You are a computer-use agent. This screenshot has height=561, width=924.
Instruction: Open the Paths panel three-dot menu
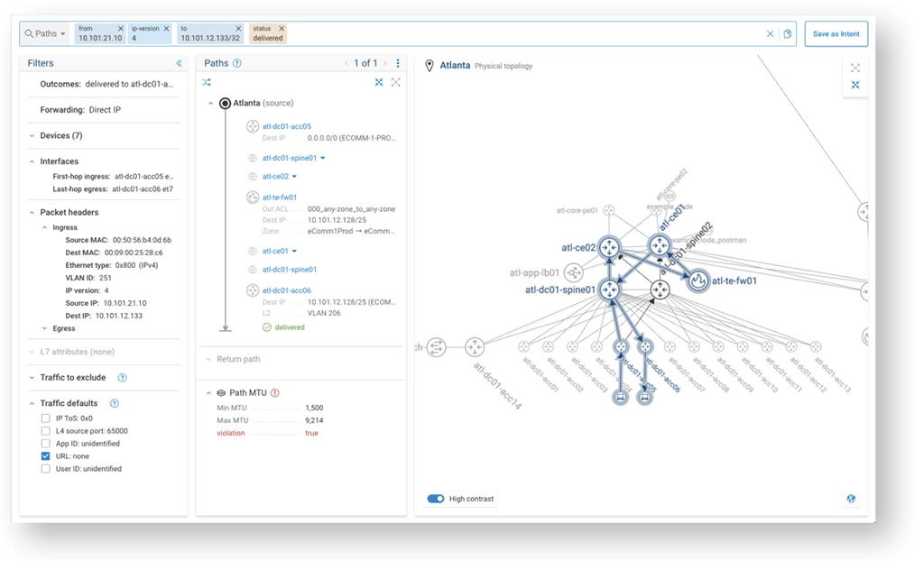click(x=398, y=63)
